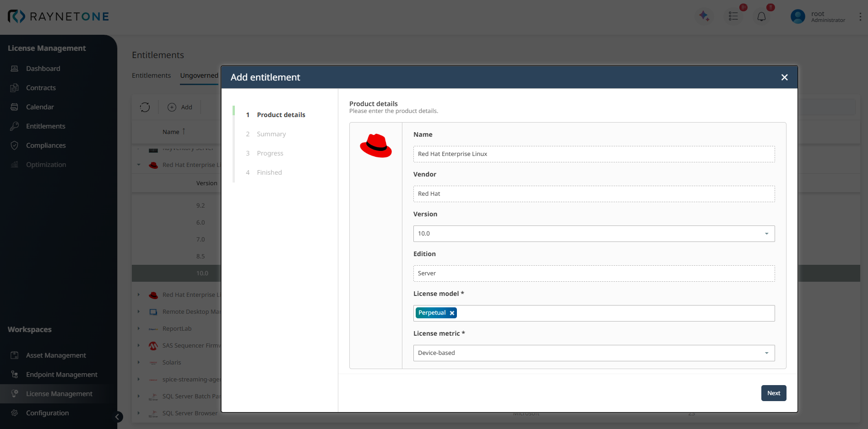The width and height of the screenshot is (868, 429).
Task: Click the Red Hat logo in the dialog
Action: (x=376, y=145)
